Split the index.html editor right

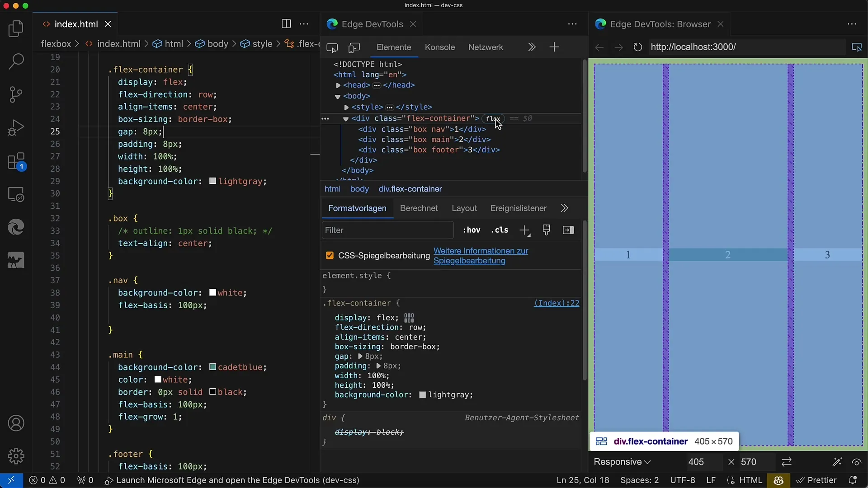(x=286, y=24)
